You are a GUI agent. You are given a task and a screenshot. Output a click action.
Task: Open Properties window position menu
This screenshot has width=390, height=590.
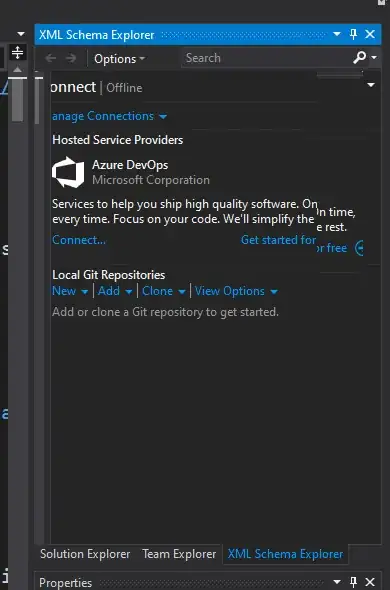point(337,582)
